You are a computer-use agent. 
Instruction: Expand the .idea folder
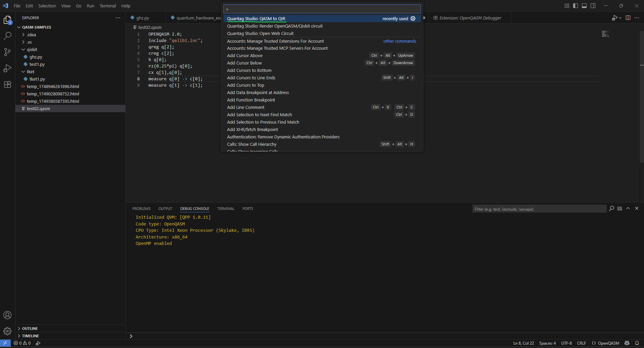click(31, 35)
